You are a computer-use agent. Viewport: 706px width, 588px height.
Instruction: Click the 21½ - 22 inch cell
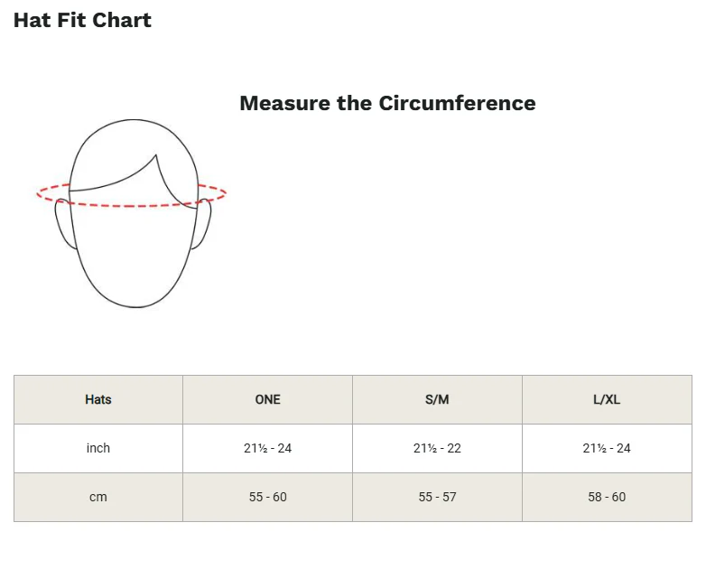point(437,448)
